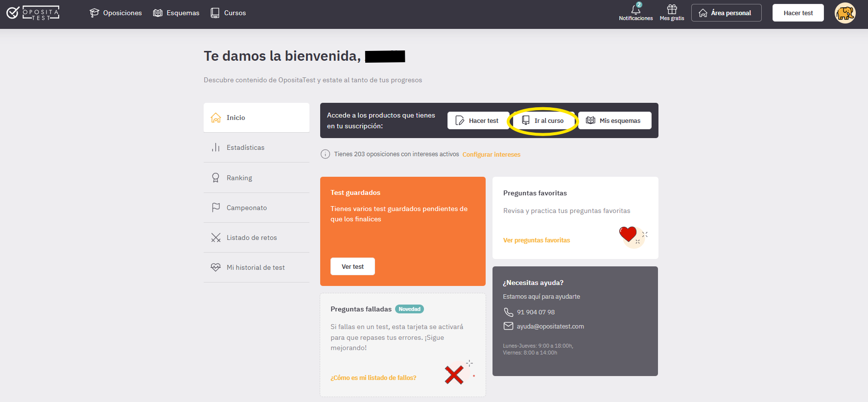The image size is (868, 402).
Task: Open ¿Cómo es mi listado de fallos? link
Action: point(374,378)
